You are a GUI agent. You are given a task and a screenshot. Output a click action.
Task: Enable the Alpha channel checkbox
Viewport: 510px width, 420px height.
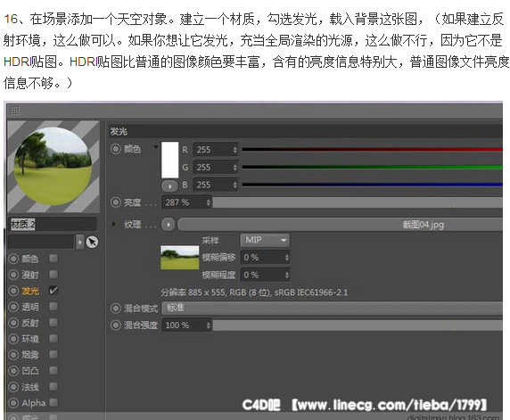click(53, 402)
